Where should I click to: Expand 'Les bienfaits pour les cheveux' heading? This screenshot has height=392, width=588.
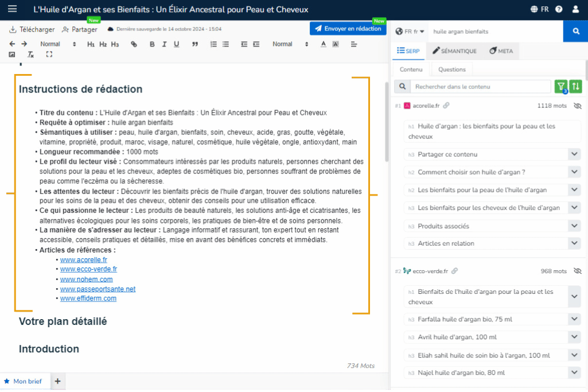(x=574, y=208)
